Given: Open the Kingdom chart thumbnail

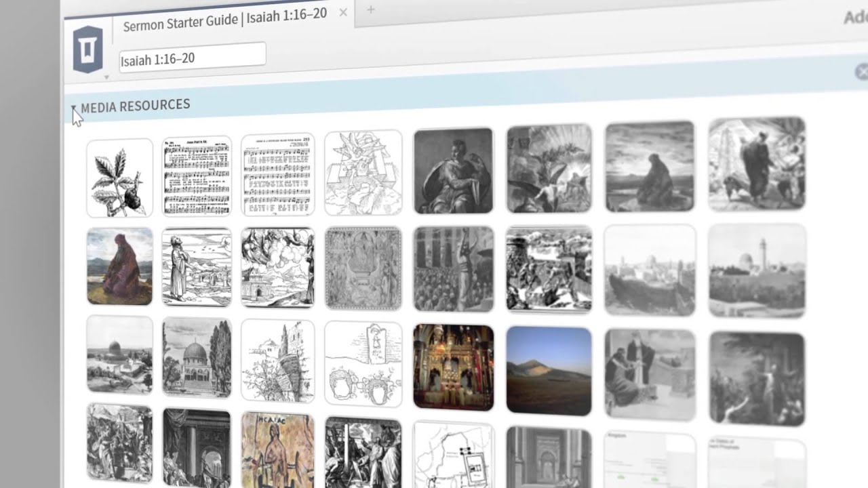Looking at the screenshot, I should (650, 460).
